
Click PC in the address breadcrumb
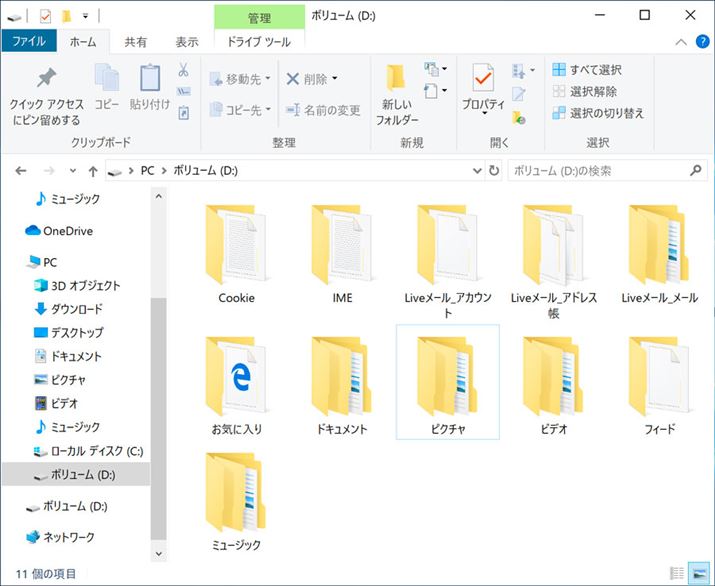coord(147,171)
